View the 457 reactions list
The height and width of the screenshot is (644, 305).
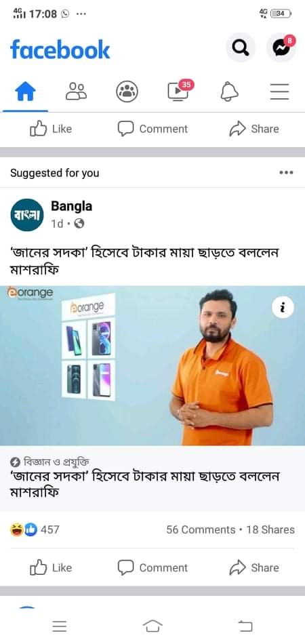point(35,529)
